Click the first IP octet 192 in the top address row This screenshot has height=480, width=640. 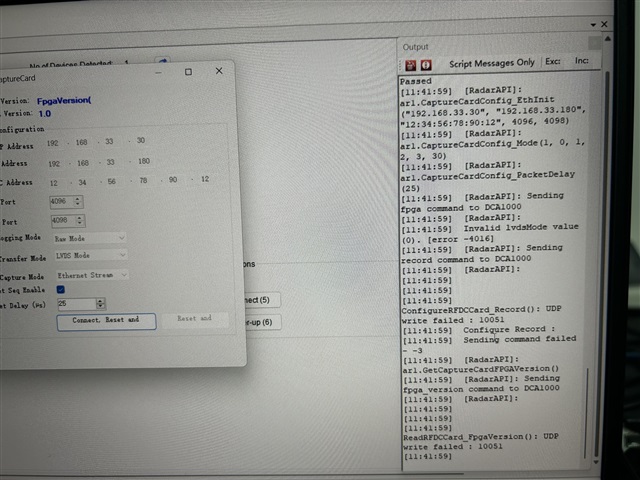pyautogui.click(x=53, y=143)
